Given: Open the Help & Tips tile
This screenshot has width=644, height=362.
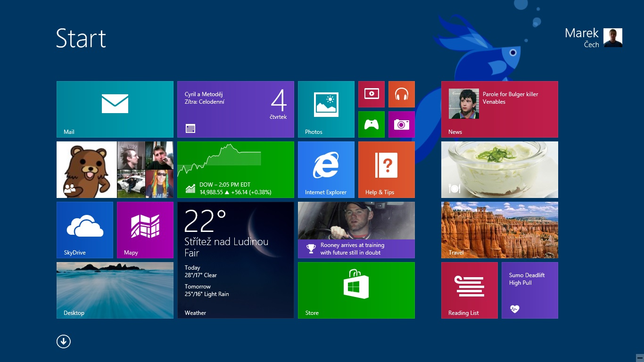Looking at the screenshot, I should coord(387,170).
